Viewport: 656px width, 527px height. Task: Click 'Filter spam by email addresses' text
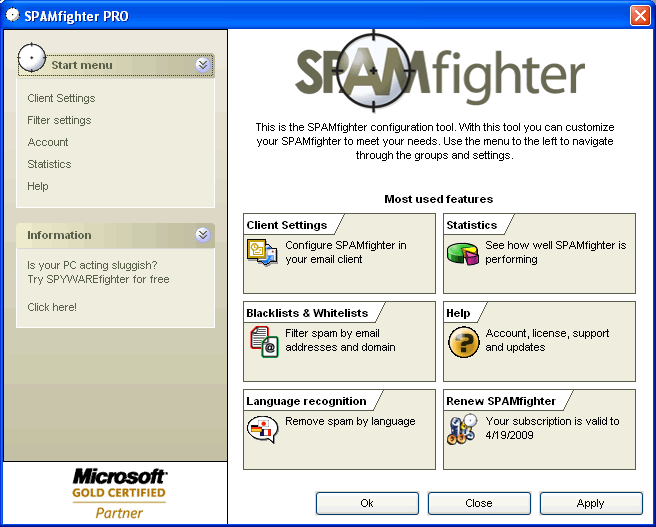pos(340,340)
